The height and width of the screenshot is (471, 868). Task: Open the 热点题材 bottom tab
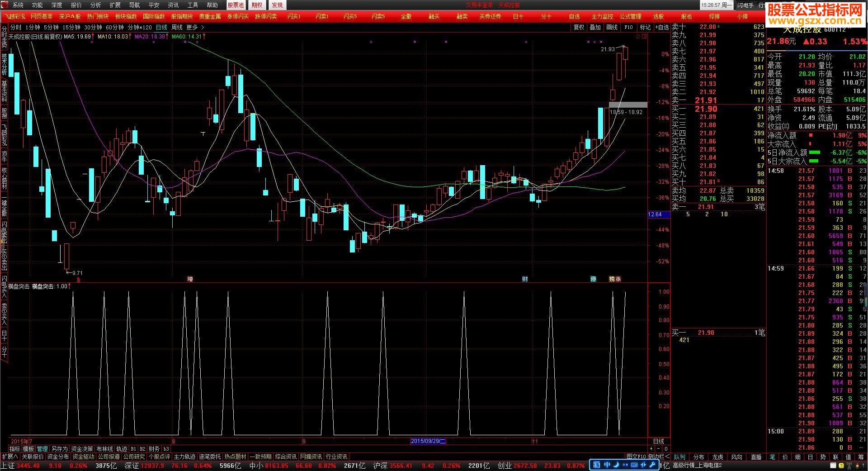tap(235, 457)
